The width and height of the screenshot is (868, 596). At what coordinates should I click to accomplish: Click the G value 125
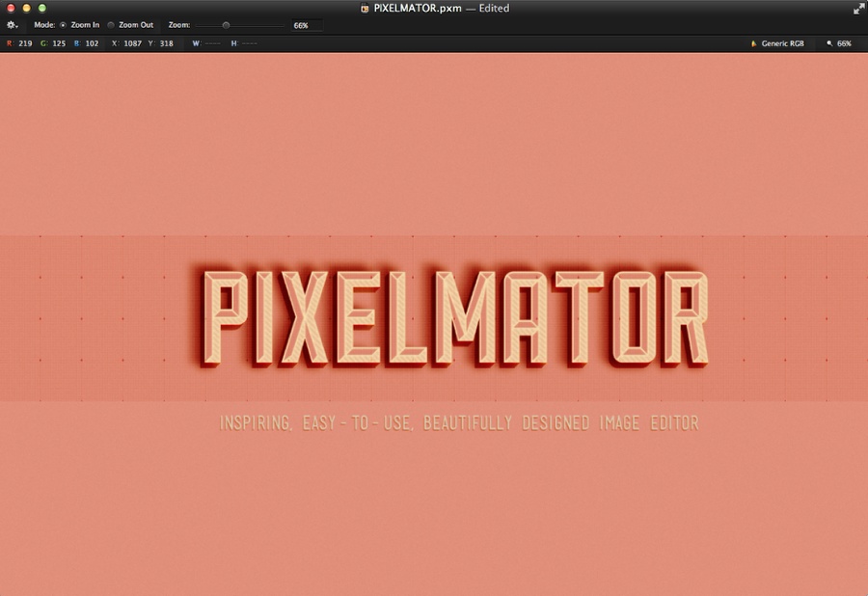click(x=59, y=43)
